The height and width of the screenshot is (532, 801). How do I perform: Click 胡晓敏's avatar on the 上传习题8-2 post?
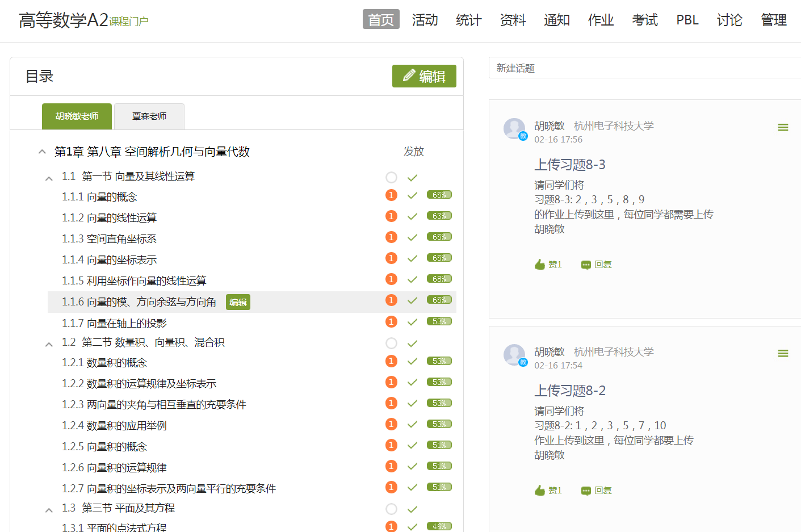[515, 355]
